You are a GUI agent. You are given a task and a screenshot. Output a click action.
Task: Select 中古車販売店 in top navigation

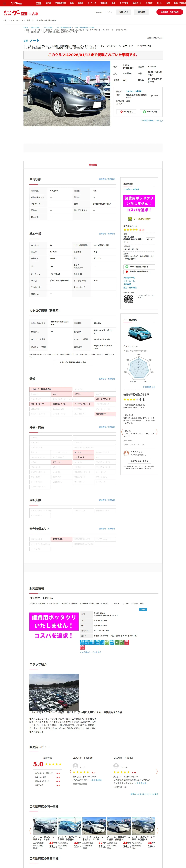pos(60,3)
